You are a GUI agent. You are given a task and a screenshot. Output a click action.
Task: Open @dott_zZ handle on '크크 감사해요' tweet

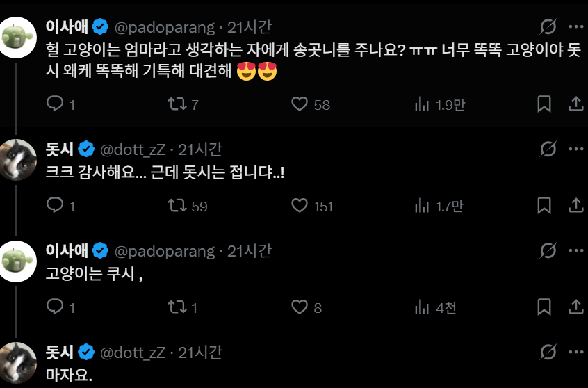pos(133,149)
